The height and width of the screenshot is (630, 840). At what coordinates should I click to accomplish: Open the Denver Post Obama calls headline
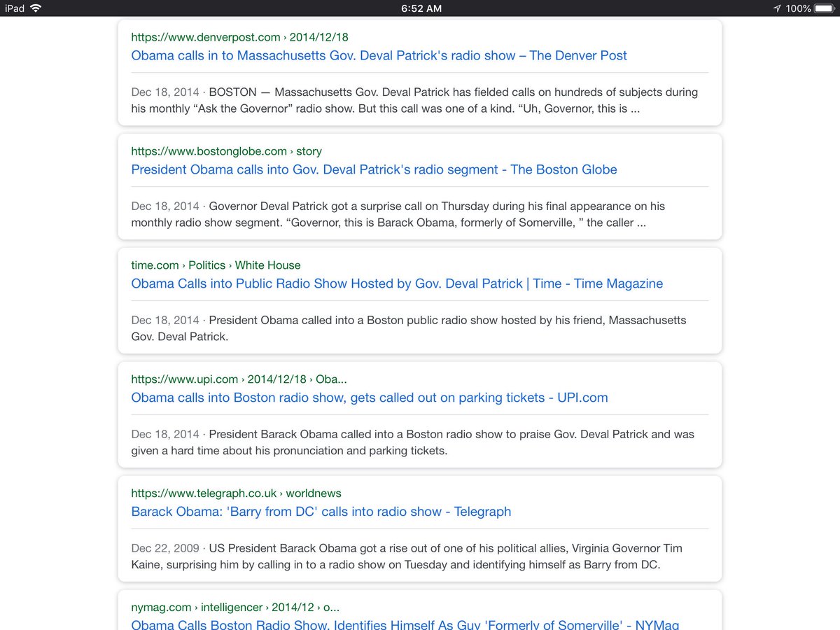pos(379,55)
